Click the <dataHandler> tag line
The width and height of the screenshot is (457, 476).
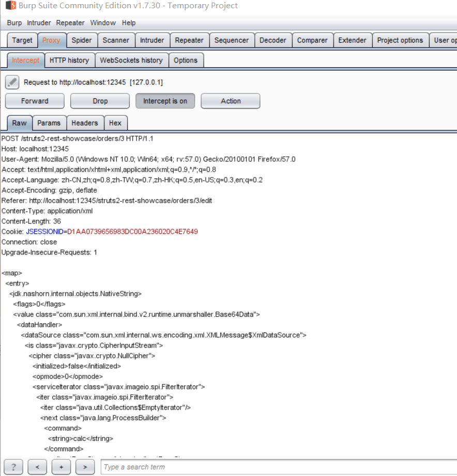tap(39, 324)
